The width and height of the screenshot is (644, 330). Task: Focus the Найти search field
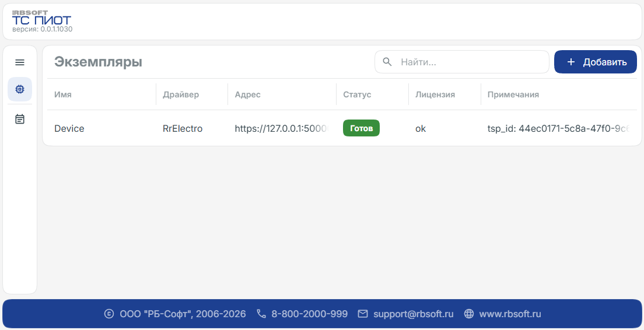461,62
